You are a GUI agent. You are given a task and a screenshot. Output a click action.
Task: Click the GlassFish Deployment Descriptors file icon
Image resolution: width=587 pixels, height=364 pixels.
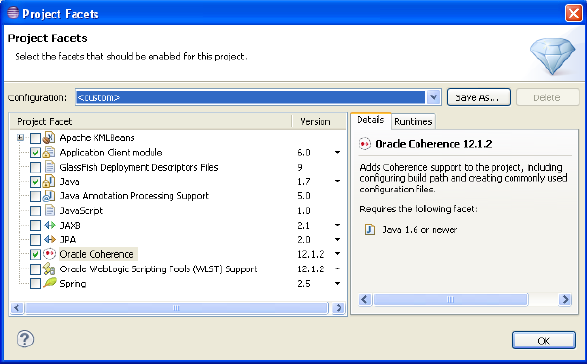[50, 167]
